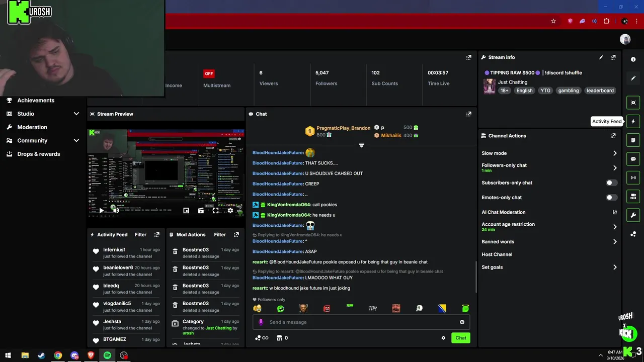This screenshot has width=644, height=362.
Task: Expand the Studio sidebar section
Action: 76,114
